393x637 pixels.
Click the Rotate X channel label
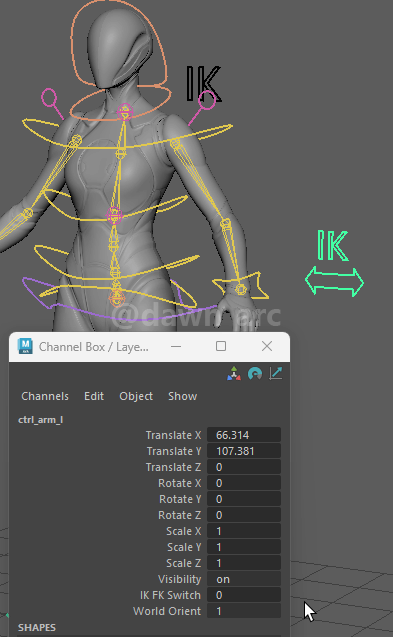(179, 483)
